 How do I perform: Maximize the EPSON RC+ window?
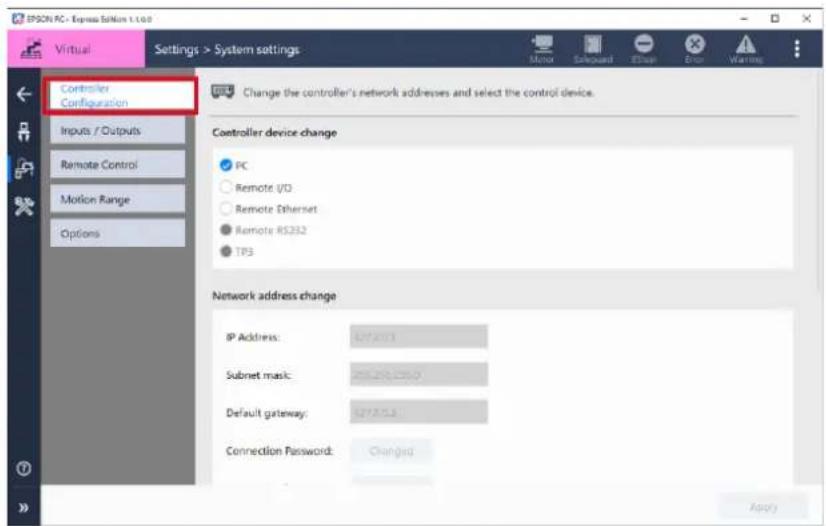[775, 19]
